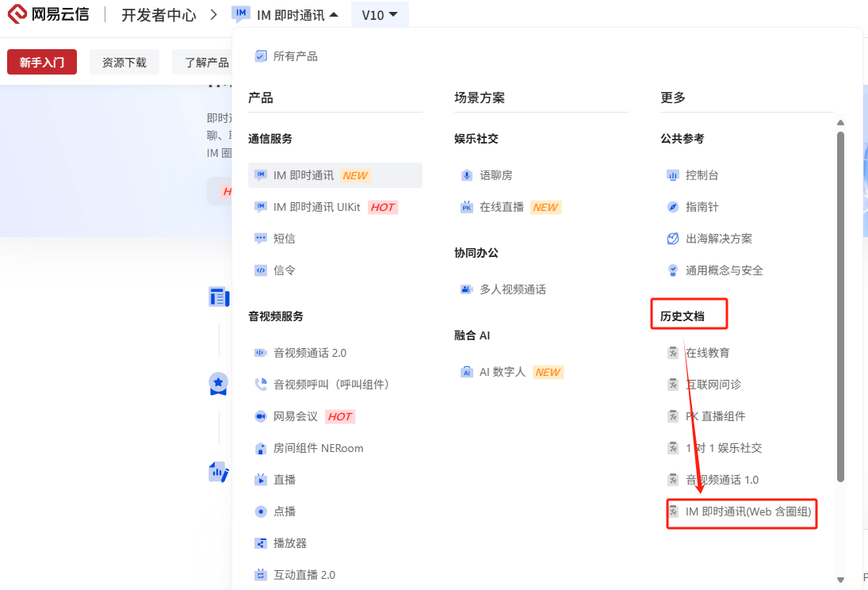Screen dimensions: 868x590
Task: Click the scrollbar up arrow
Action: (840, 122)
